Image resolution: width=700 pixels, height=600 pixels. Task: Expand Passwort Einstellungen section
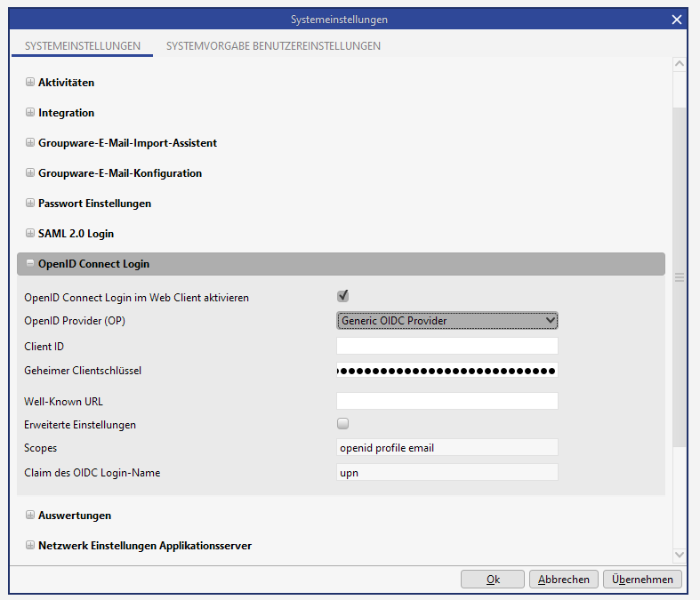[x=30, y=204]
